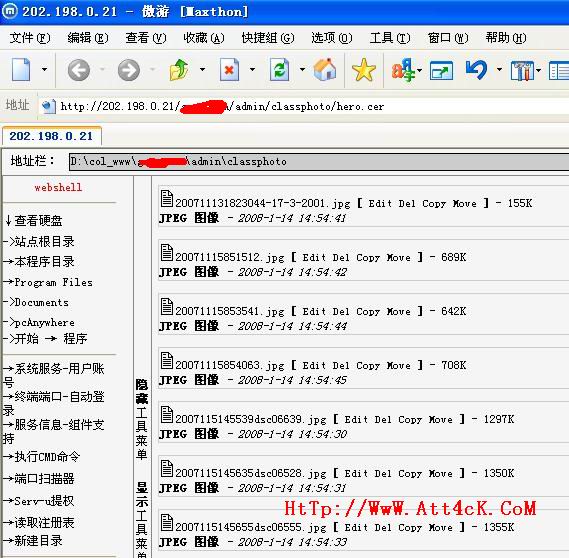The width and height of the screenshot is (569, 558).
Task: Click the 执行CMD命令 link
Action: (47, 456)
